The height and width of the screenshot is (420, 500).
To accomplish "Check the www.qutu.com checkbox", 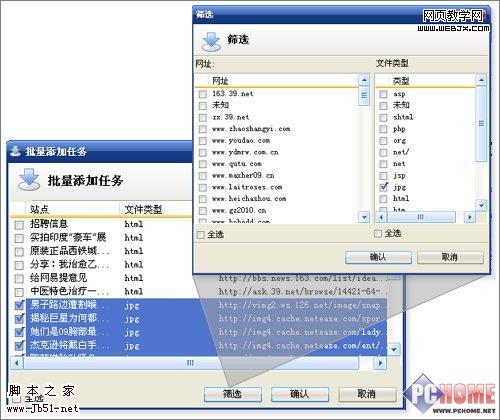I will [x=202, y=164].
